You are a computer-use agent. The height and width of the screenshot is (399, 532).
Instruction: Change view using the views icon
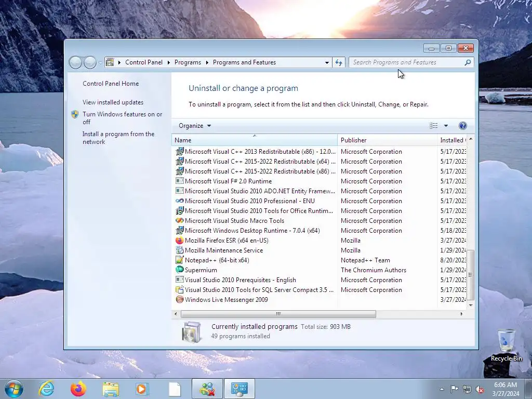(x=434, y=126)
